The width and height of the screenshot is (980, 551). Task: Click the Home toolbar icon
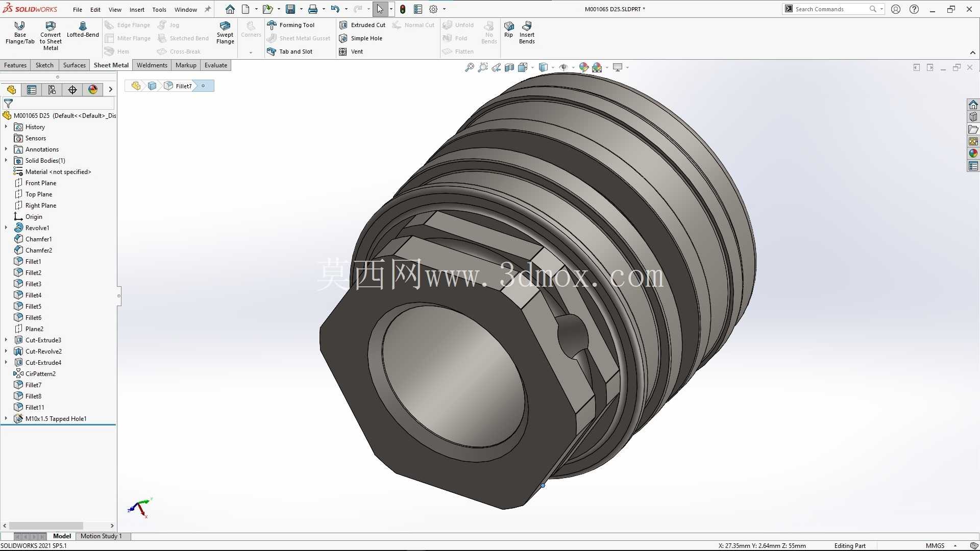pos(230,9)
